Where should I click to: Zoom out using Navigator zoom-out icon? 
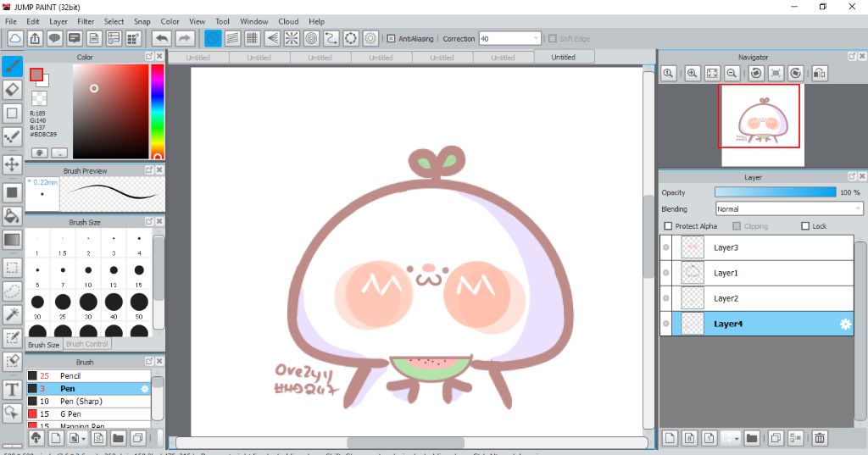(732, 73)
